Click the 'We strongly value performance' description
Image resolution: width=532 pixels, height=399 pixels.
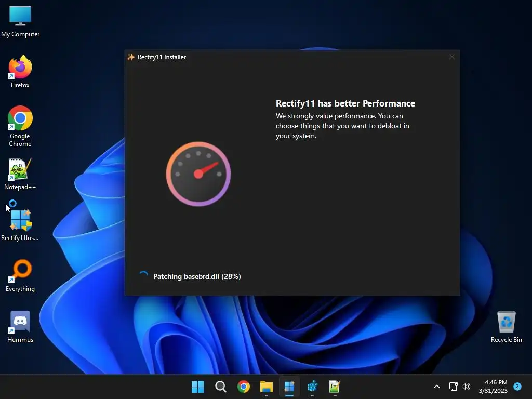coord(342,126)
